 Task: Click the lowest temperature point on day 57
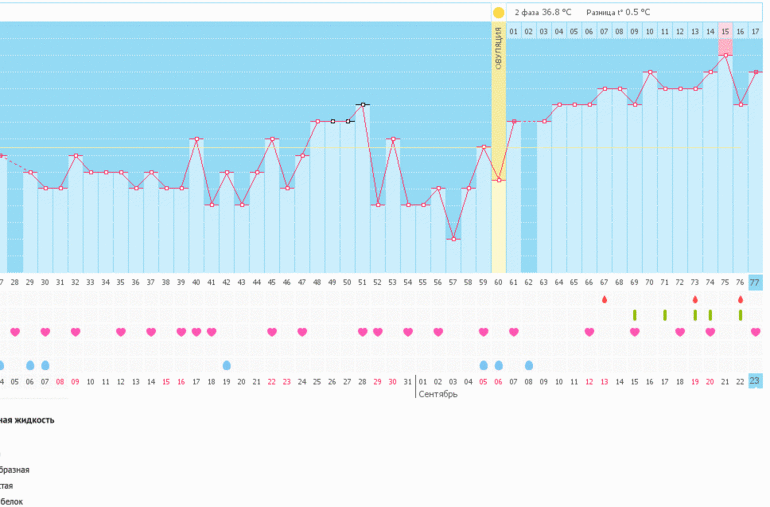pos(454,239)
